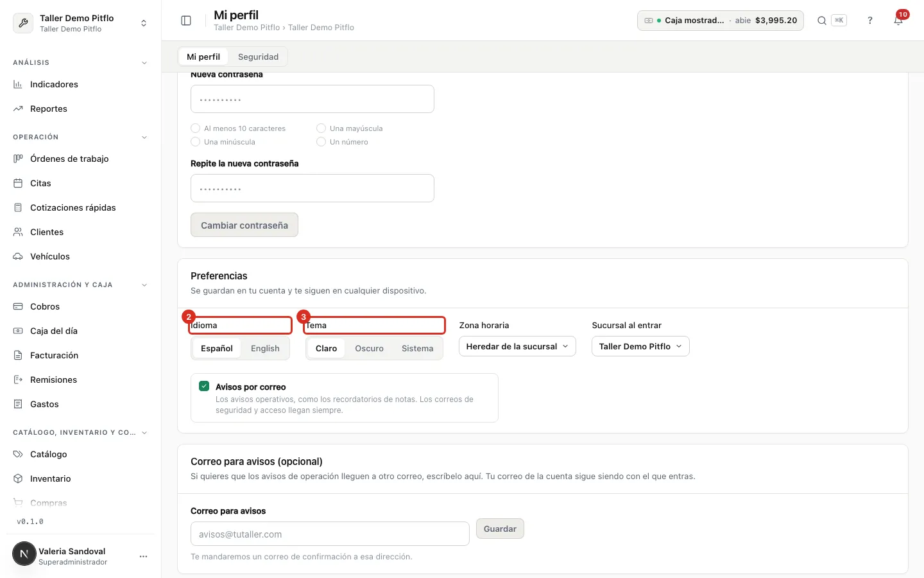Collapse the Análisis sidebar section
The image size is (924, 578).
144,63
